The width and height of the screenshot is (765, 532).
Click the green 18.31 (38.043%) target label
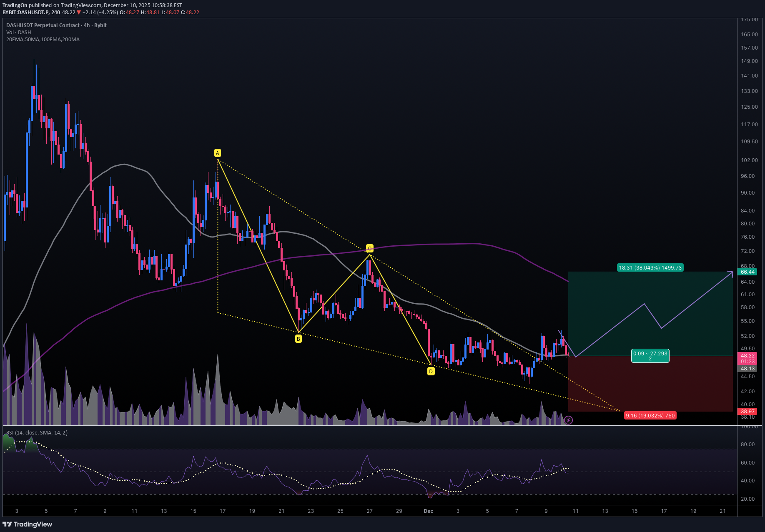(x=650, y=268)
